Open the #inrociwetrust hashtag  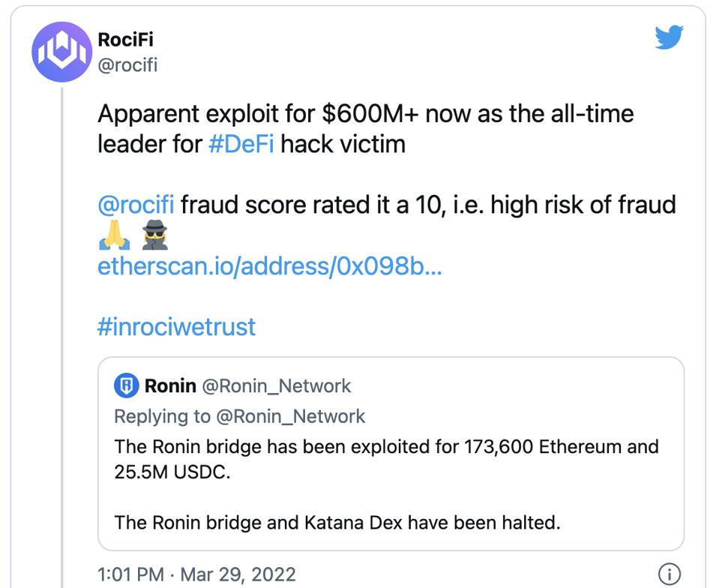click(x=177, y=326)
